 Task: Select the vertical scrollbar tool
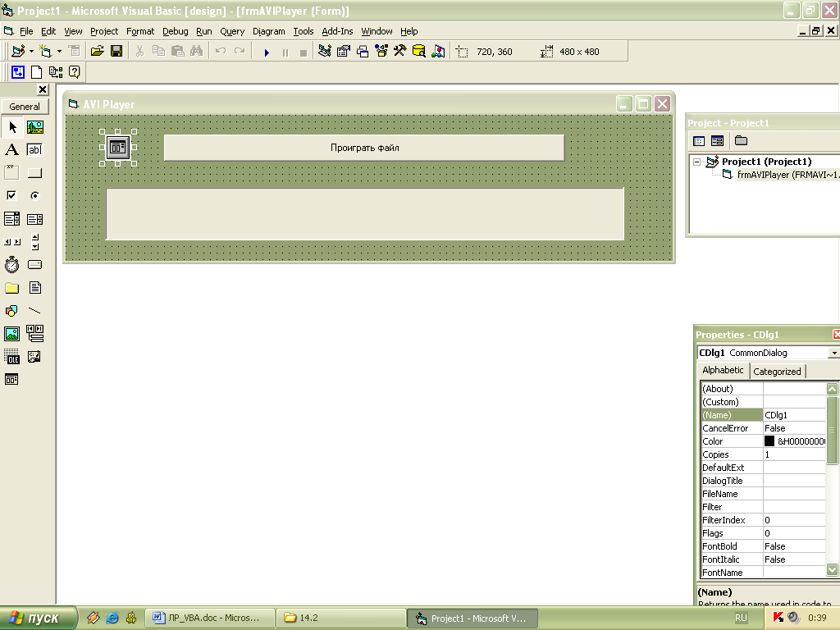click(x=34, y=242)
